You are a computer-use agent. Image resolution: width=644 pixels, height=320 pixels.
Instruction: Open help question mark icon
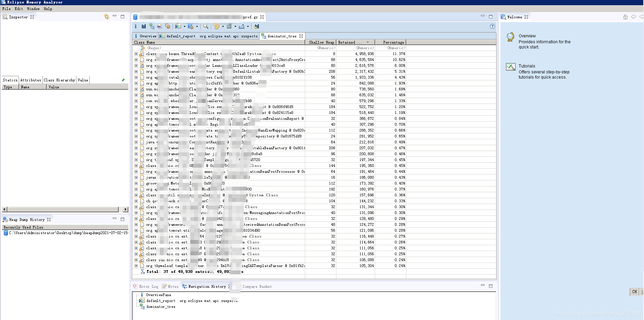[x=492, y=26]
